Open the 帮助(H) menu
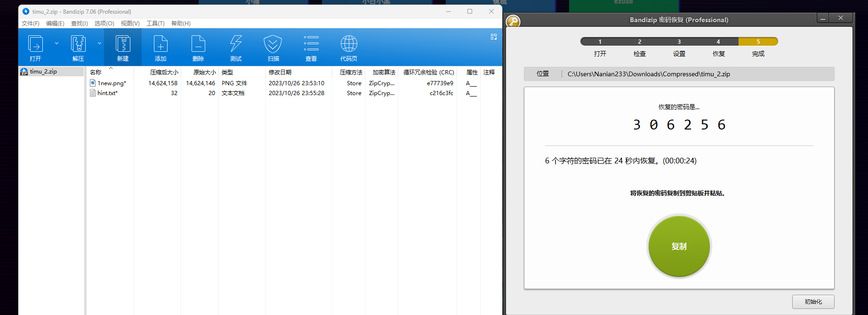Viewport: 868px width, 315px height. click(x=181, y=23)
